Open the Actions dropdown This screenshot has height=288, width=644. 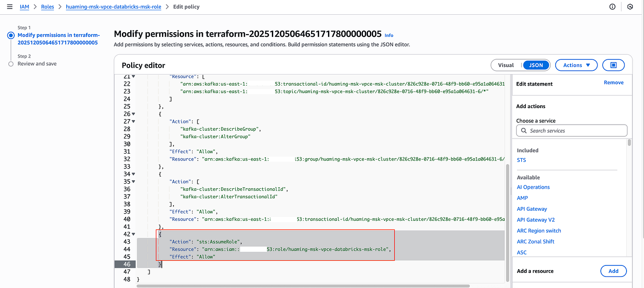click(x=576, y=65)
